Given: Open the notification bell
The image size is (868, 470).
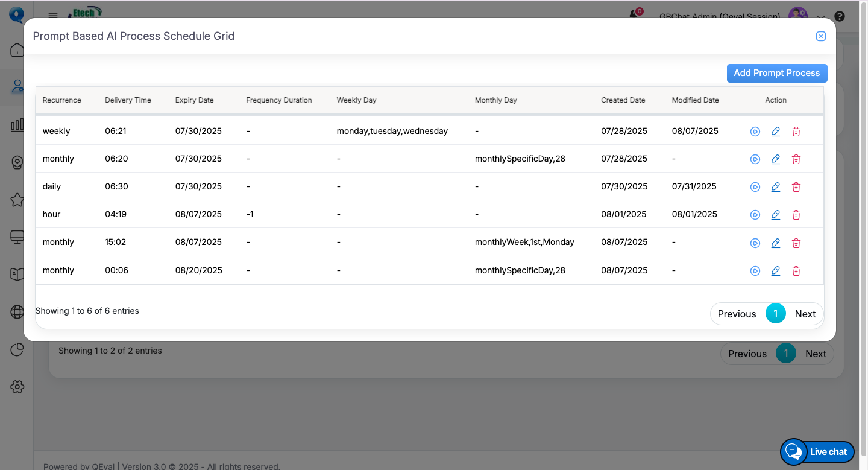Looking at the screenshot, I should (x=634, y=14).
